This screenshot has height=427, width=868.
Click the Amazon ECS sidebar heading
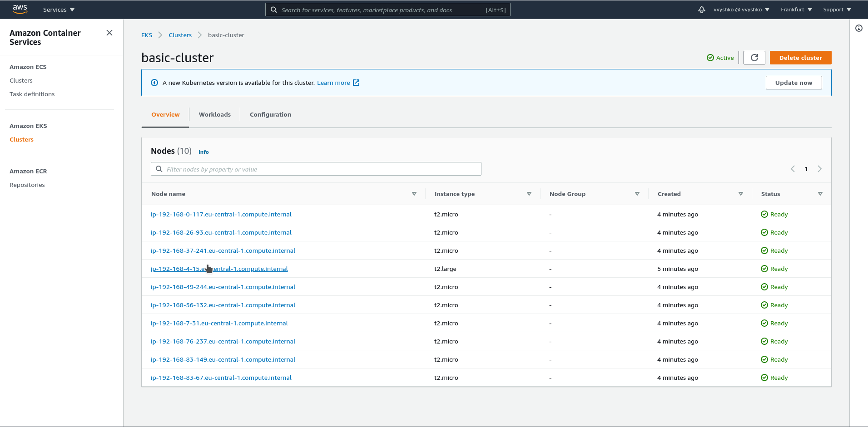tap(28, 67)
